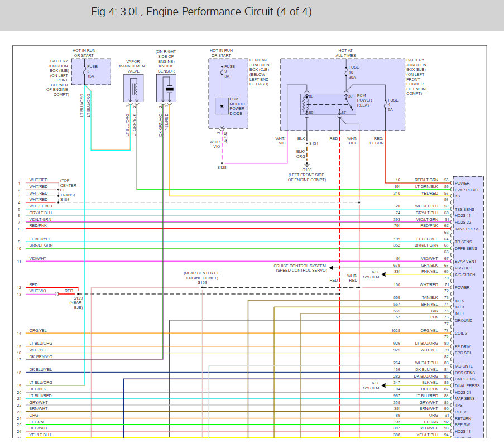Select the MAF SENS pin label
This screenshot has width=504, height=444.
(465, 398)
